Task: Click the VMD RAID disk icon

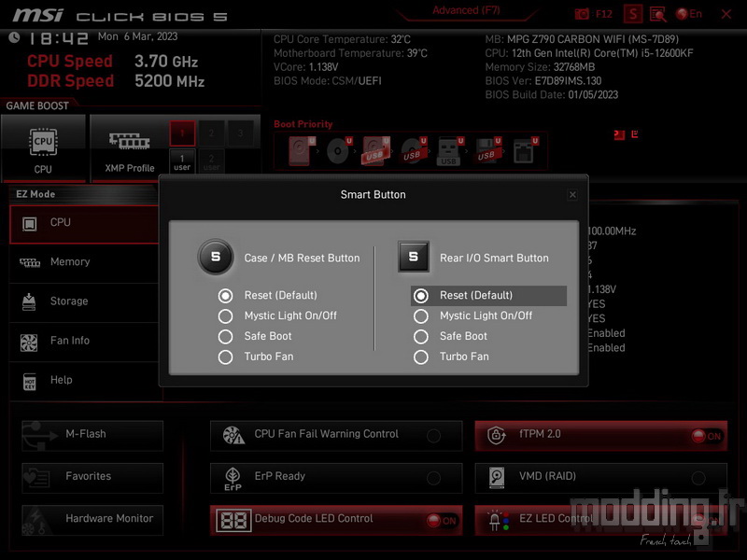Action: (497, 478)
